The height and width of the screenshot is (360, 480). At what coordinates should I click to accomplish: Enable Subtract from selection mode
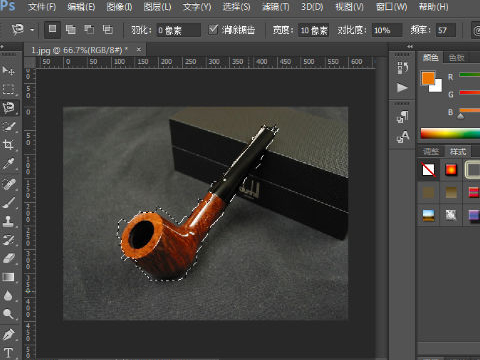pos(89,30)
